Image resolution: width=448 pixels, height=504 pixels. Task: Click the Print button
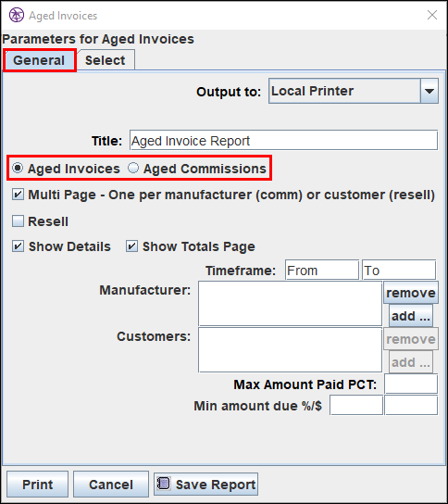[38, 484]
